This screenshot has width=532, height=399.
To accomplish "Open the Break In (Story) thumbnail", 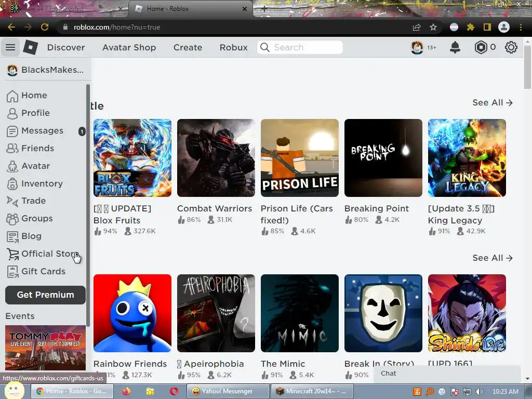I will pyautogui.click(x=383, y=313).
